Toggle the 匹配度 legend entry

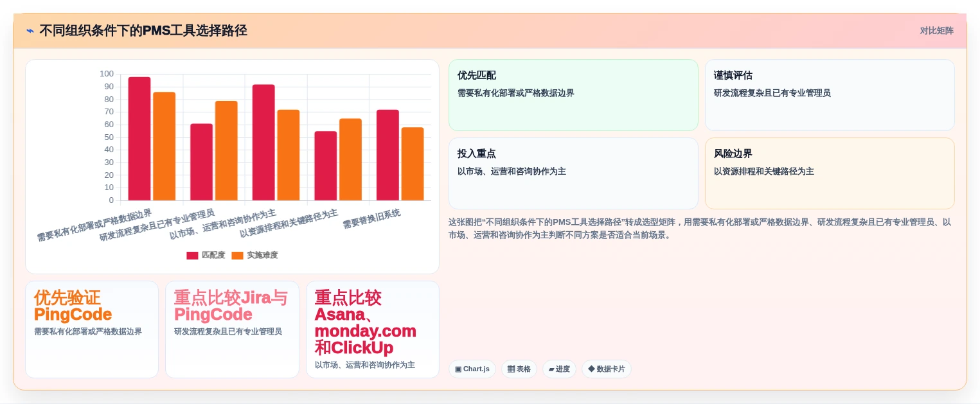pos(206,255)
